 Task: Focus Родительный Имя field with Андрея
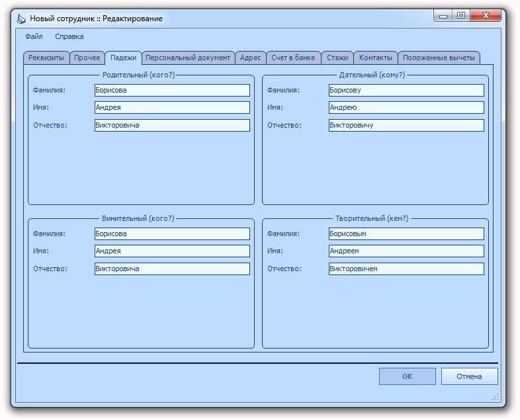pos(172,107)
